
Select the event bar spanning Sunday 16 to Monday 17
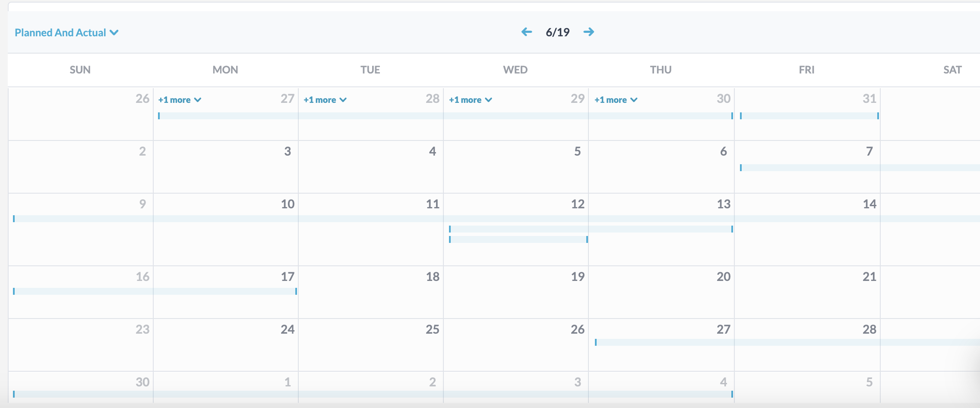pos(155,291)
